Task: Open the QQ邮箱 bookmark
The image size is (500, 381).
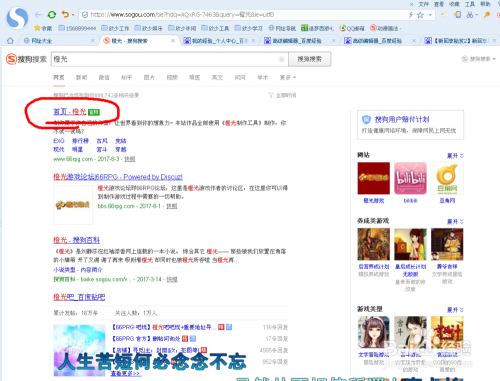Action: [x=352, y=28]
